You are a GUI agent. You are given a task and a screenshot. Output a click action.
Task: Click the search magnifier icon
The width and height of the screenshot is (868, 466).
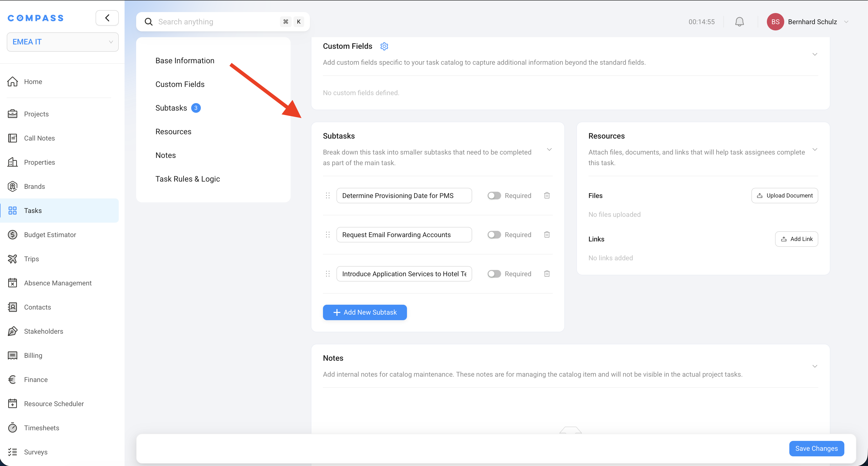click(149, 22)
